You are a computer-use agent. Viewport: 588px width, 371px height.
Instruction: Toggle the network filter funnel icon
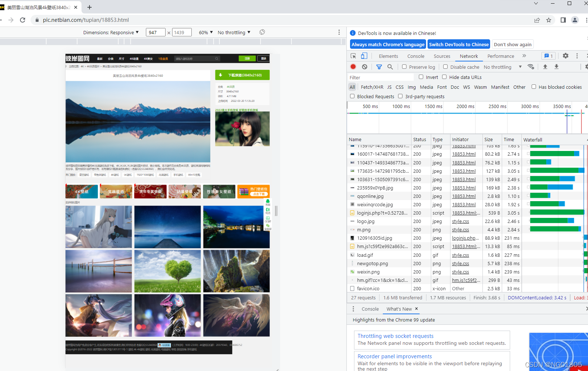point(379,67)
